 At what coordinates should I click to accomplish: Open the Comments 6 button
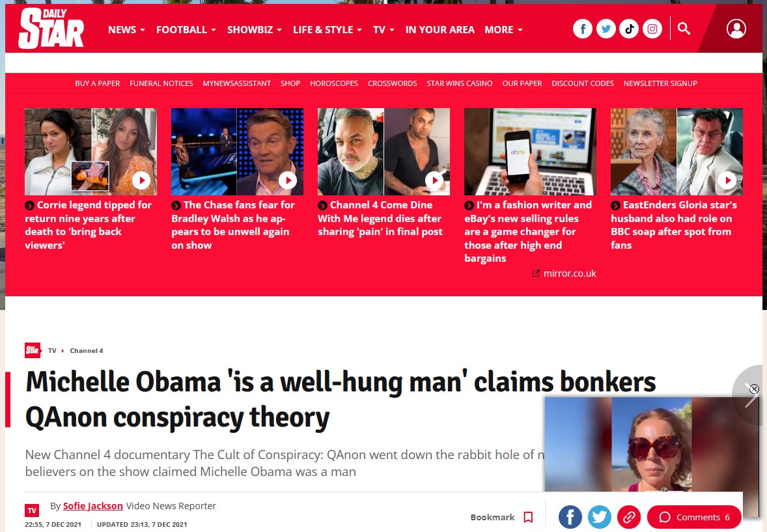[x=694, y=517]
